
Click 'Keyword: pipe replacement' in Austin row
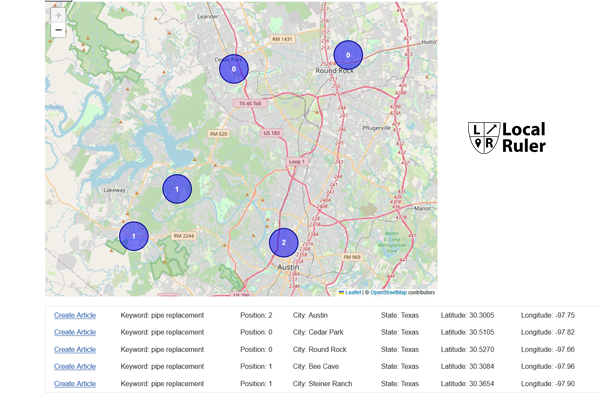pos(162,315)
